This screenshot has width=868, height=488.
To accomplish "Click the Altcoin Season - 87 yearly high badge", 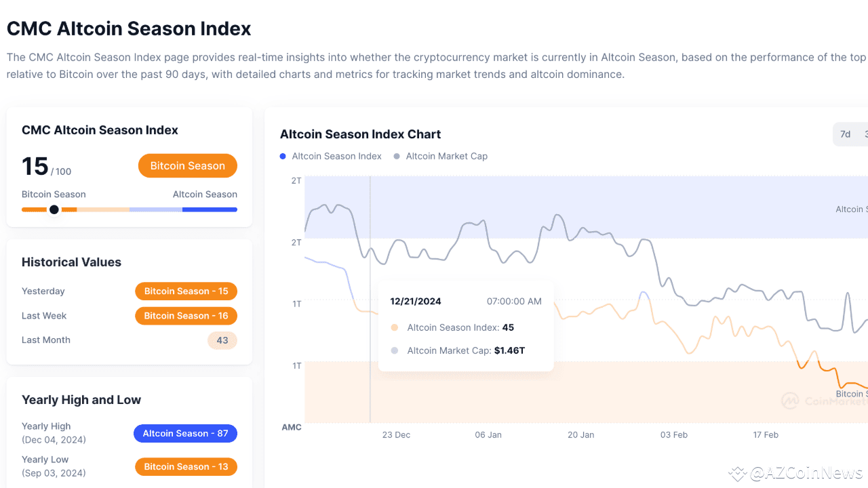I will [185, 433].
